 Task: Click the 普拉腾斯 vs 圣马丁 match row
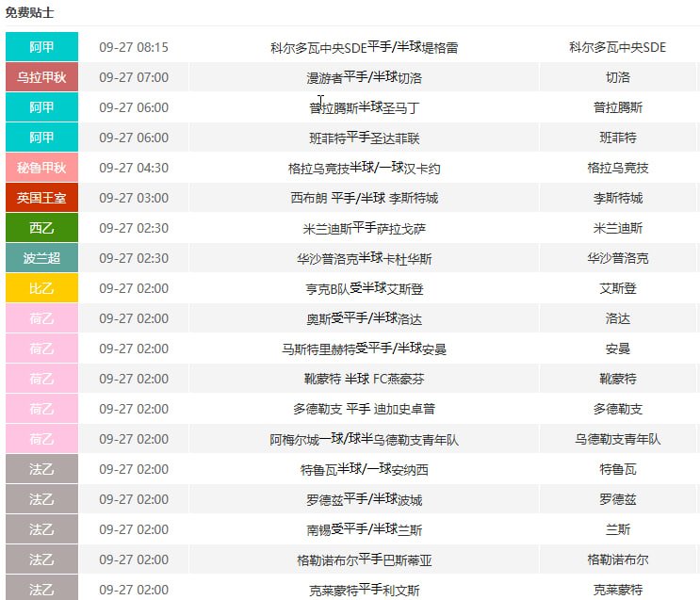pos(364,107)
